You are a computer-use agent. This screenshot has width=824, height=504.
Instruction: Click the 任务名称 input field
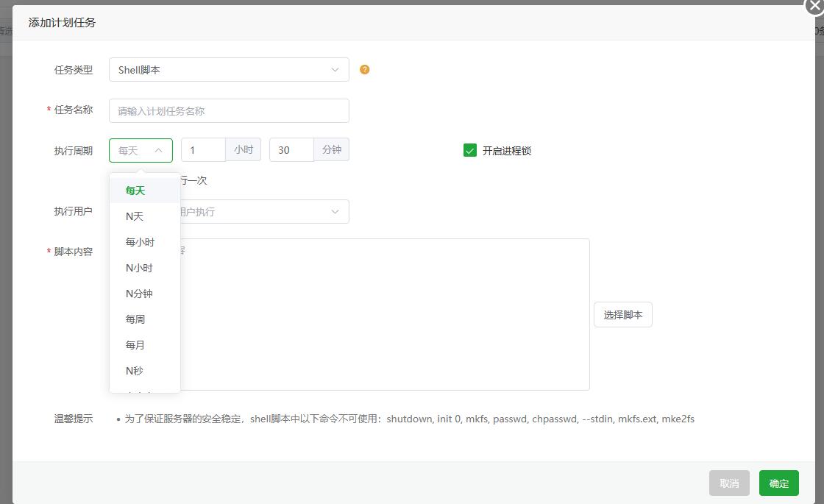click(229, 110)
